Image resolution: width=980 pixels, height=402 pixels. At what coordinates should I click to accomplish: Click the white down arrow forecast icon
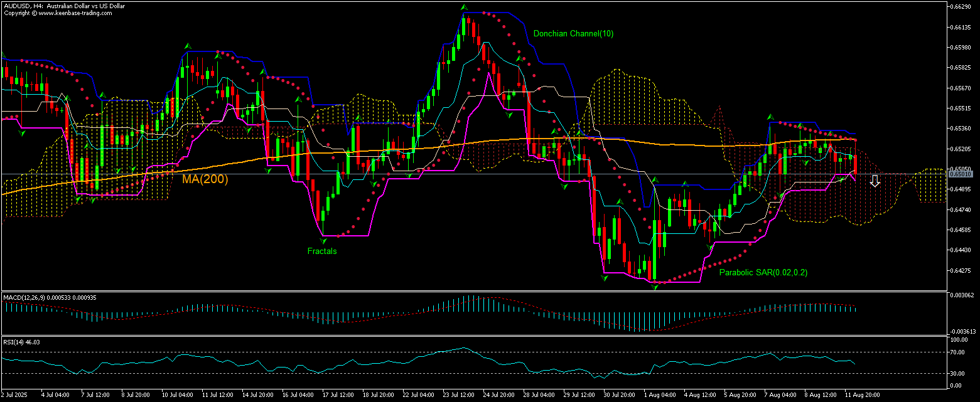click(x=875, y=181)
